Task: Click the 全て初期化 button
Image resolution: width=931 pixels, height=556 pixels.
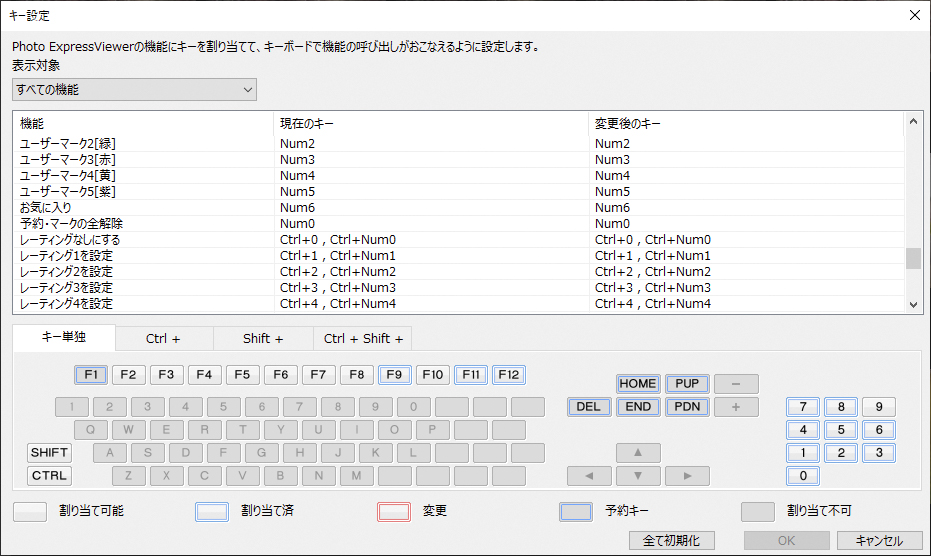Action: pos(672,541)
